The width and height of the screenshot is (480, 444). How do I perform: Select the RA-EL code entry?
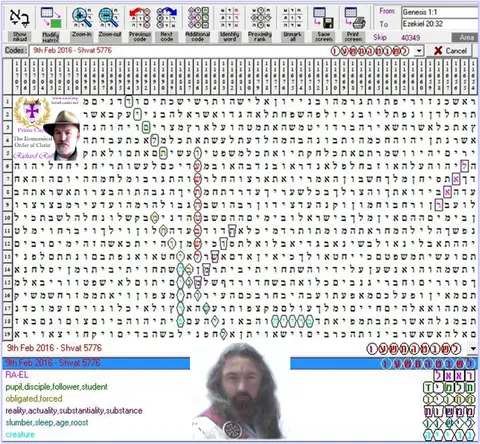[17, 375]
